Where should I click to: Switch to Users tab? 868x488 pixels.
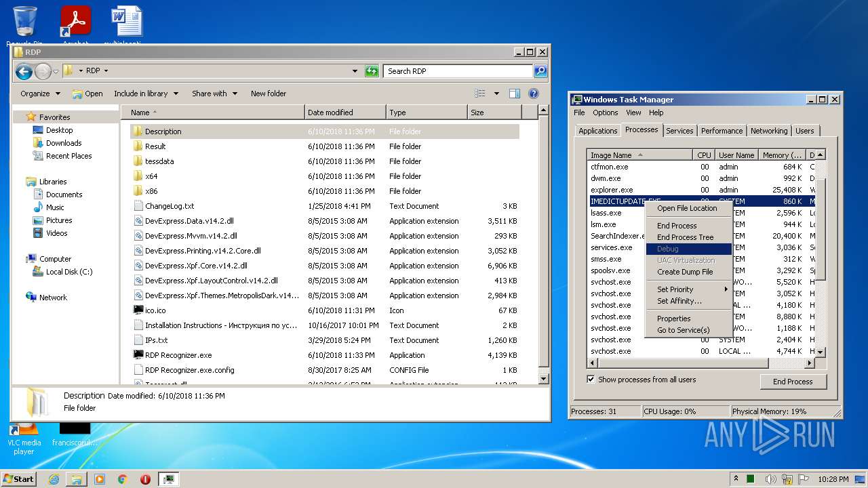click(805, 131)
